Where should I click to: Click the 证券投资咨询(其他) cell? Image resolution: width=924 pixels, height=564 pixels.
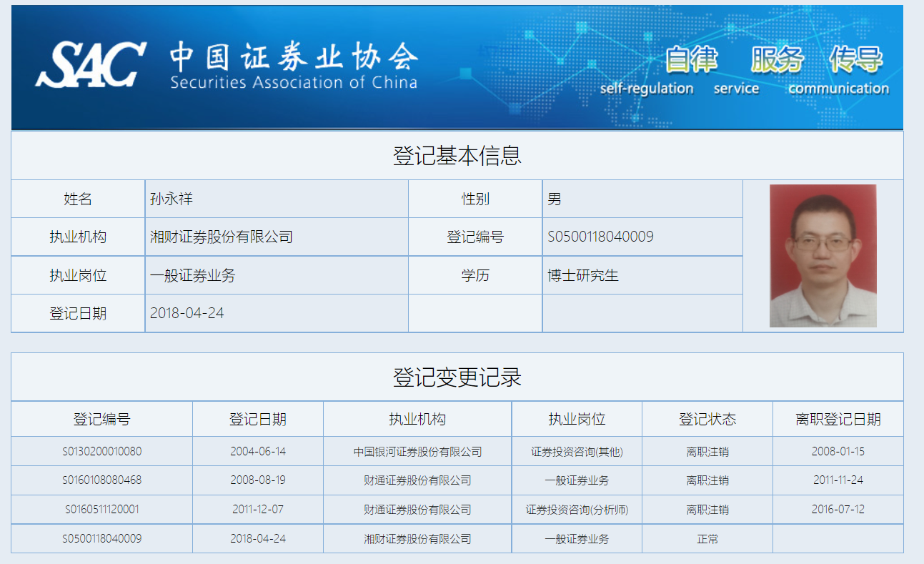(x=577, y=452)
